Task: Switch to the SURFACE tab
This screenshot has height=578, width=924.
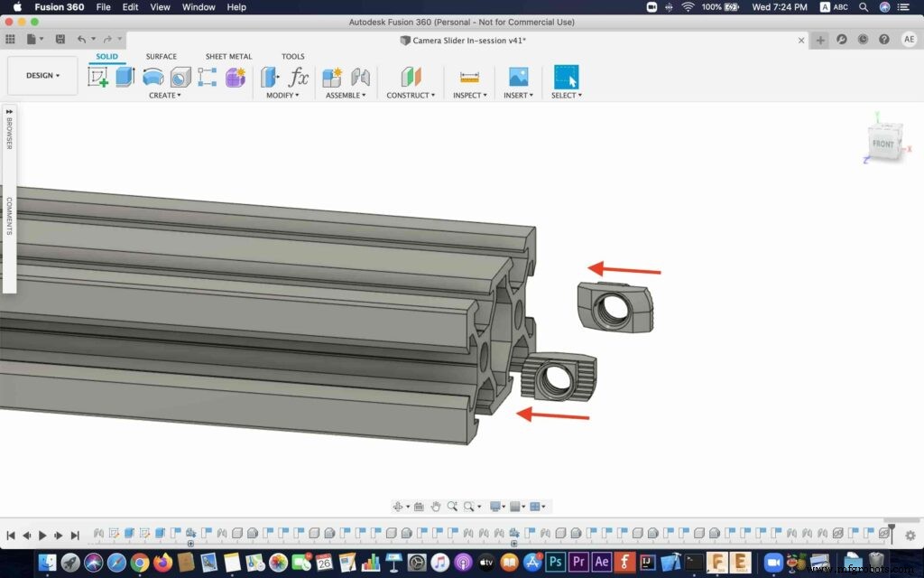Action: (161, 56)
